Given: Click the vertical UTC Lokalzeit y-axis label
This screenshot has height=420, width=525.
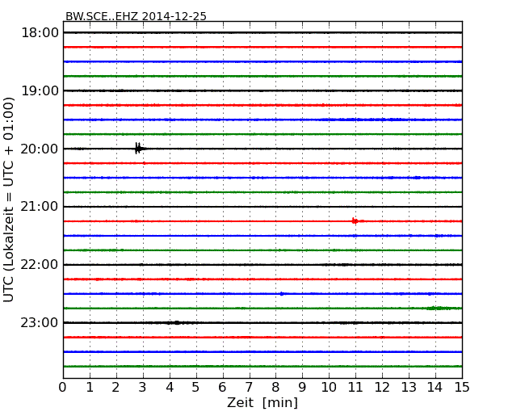Looking at the screenshot, I should coord(10,199).
